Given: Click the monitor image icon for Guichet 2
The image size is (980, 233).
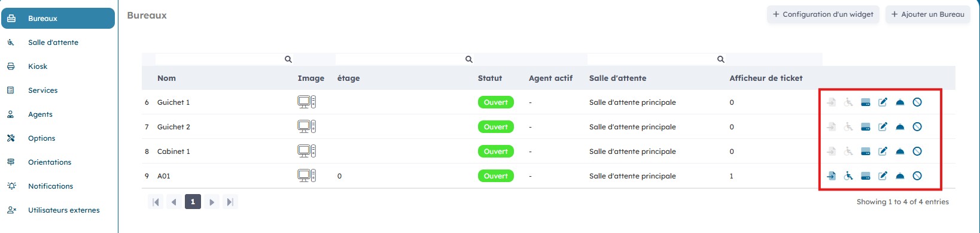Looking at the screenshot, I should point(306,127).
